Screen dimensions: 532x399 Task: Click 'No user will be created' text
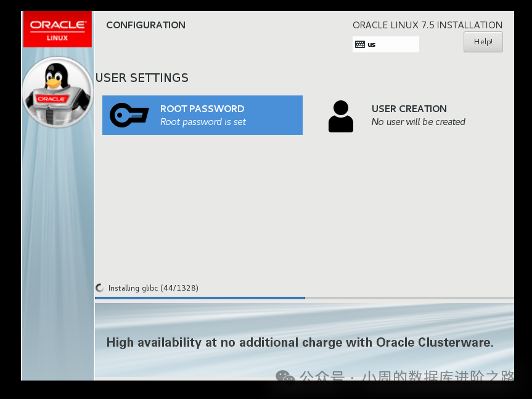click(419, 122)
